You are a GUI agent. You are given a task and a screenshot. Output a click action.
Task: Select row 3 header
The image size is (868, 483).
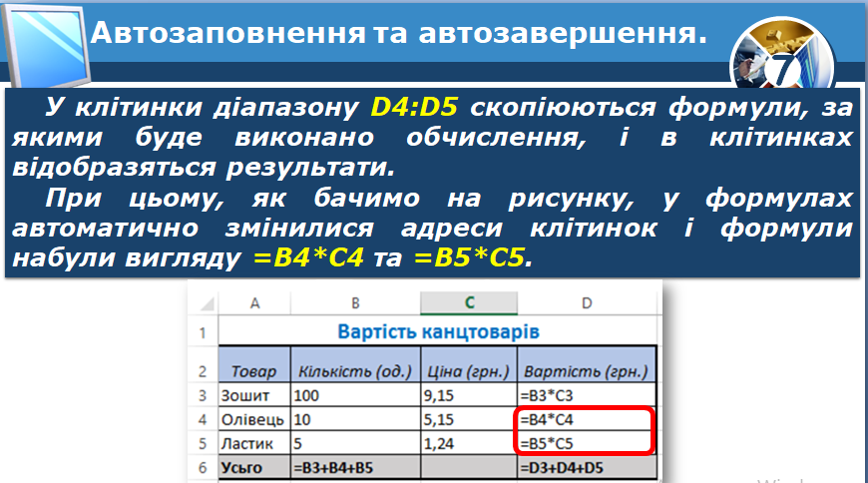click(204, 395)
